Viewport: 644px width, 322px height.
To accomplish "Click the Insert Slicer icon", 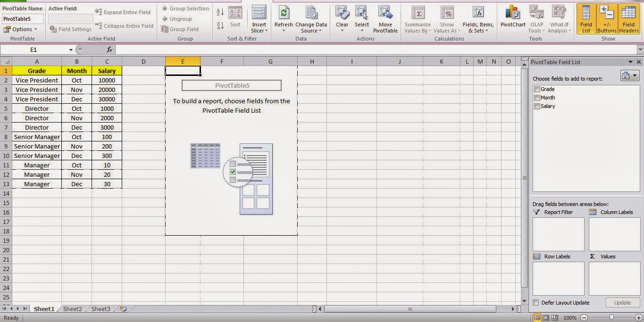I will 259,19.
